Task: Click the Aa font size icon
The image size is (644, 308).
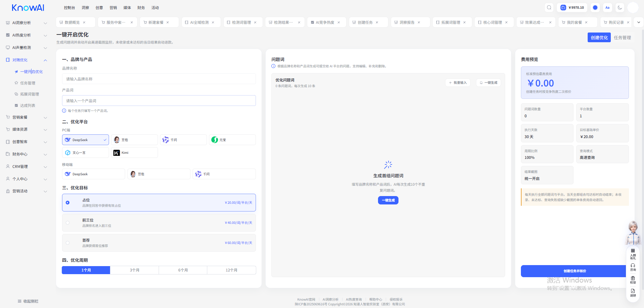Action: tap(607, 7)
